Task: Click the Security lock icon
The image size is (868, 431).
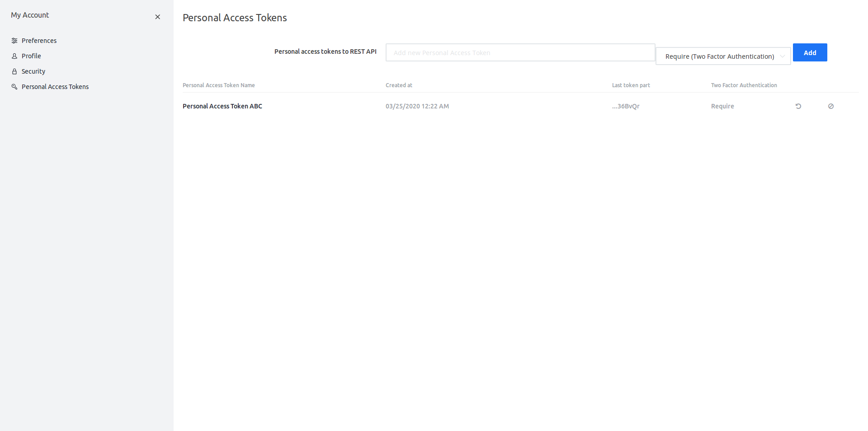Action: [14, 71]
